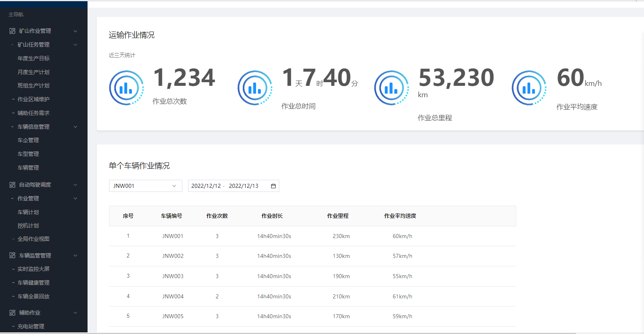This screenshot has height=334, width=644.
Task: Open 班组生产计划 menu item
Action: coord(34,85)
